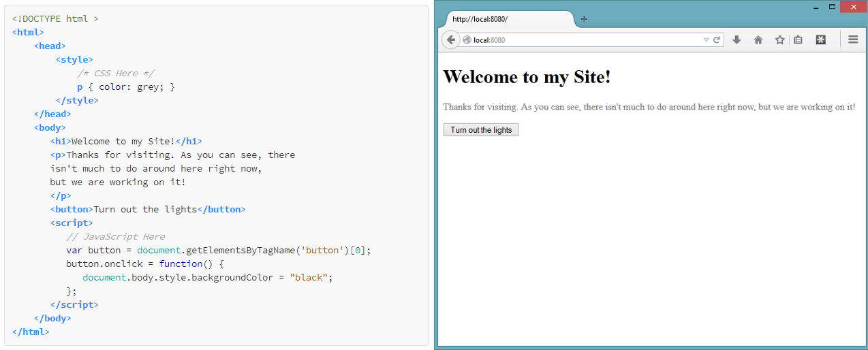Click the closing '</head>' tag line

[52, 114]
